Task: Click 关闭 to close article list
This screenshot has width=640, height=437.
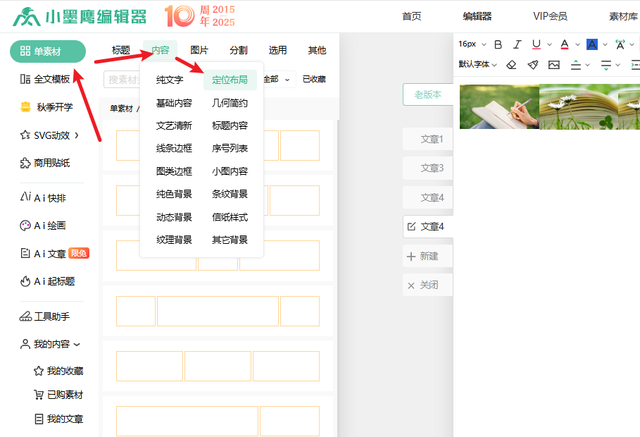Action: point(428,285)
